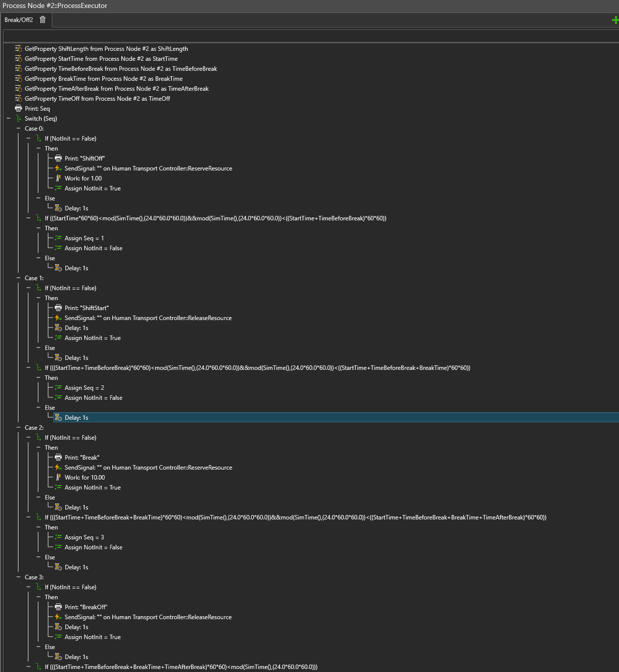The width and height of the screenshot is (619, 672).
Task: Select GetProperty TimeOff statement
Action: pyautogui.click(x=97, y=99)
